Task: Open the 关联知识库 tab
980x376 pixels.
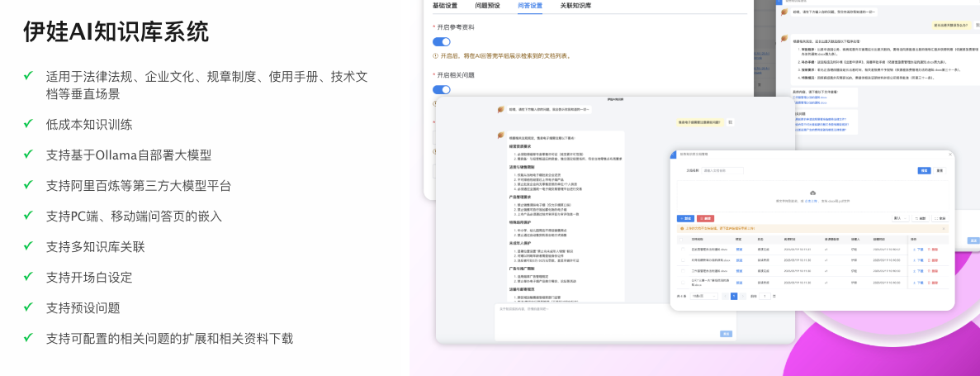Action: click(x=575, y=6)
